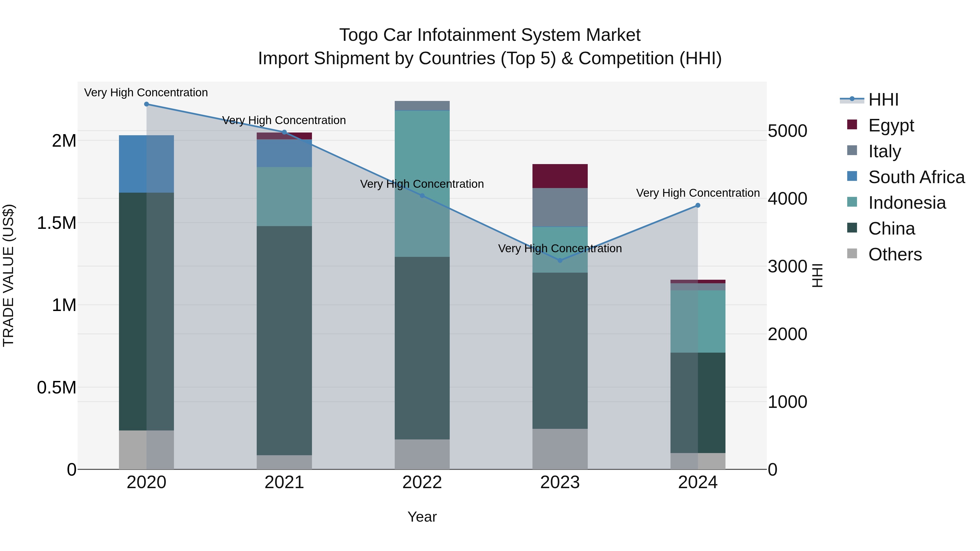Click the 4000 tick on the HHI axis
The image size is (980, 551).
788,199
